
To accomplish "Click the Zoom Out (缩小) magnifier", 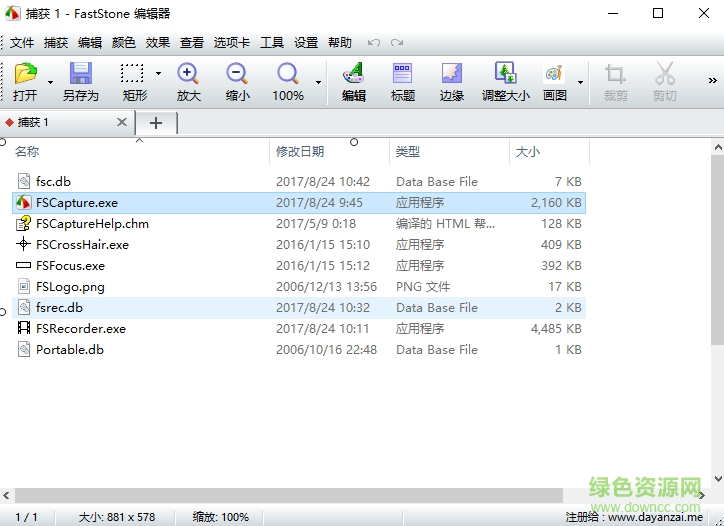I will click(237, 75).
